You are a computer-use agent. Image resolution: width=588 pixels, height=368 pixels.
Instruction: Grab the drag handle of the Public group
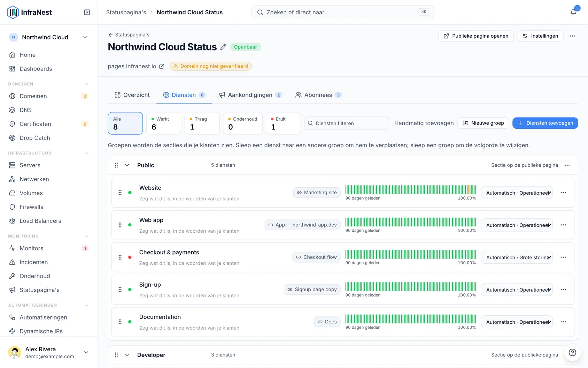click(x=116, y=165)
